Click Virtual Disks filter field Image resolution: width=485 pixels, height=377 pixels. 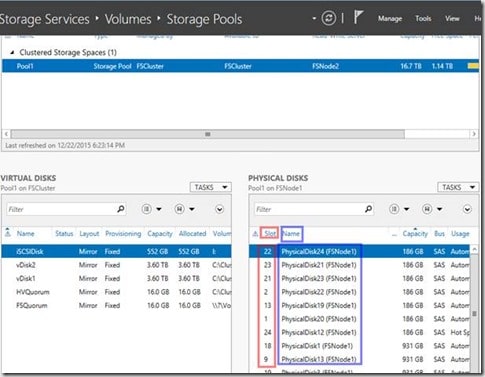[66, 209]
